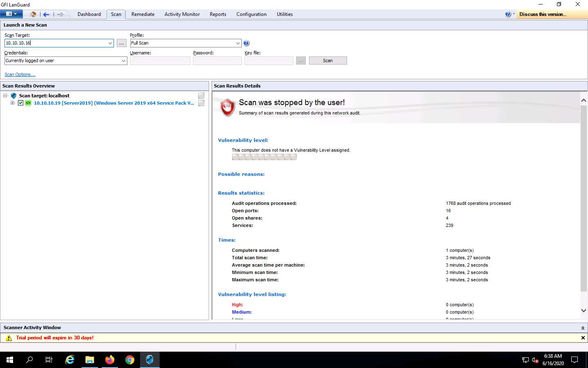The image size is (588, 368).
Task: Open the LanGuard main application menu button
Action: (11, 14)
